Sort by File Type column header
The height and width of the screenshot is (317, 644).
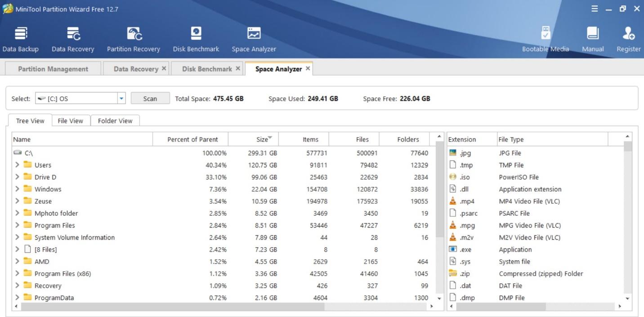point(552,139)
